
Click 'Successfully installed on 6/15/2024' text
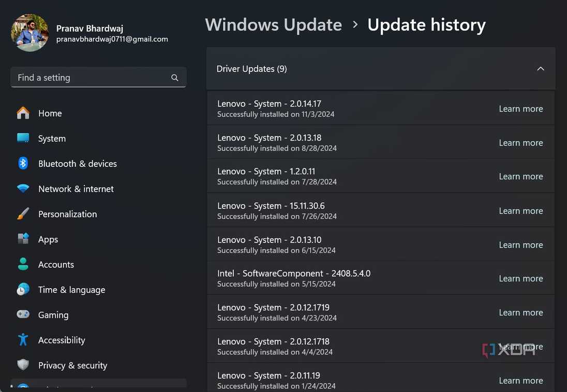pos(276,250)
